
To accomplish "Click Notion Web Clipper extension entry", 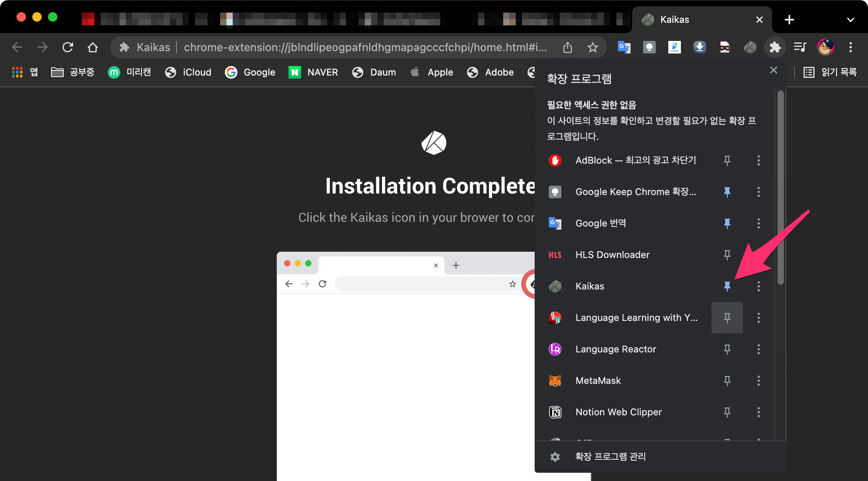I will [618, 412].
